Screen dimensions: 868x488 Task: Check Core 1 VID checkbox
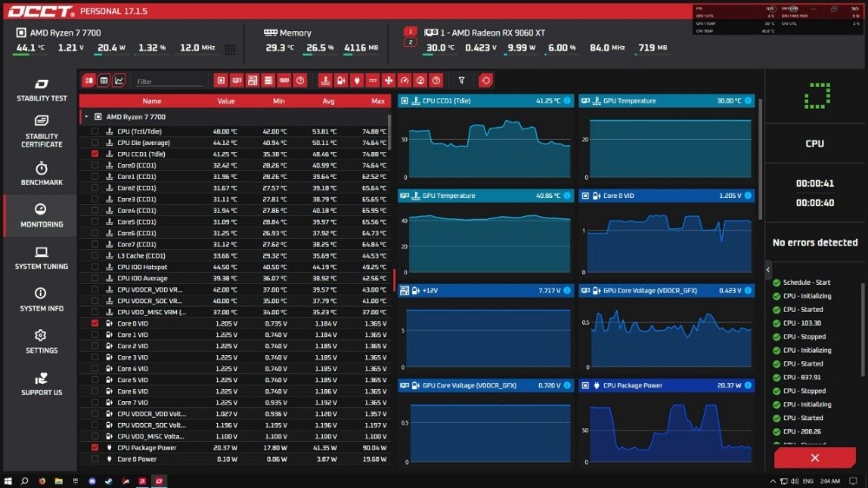95,334
